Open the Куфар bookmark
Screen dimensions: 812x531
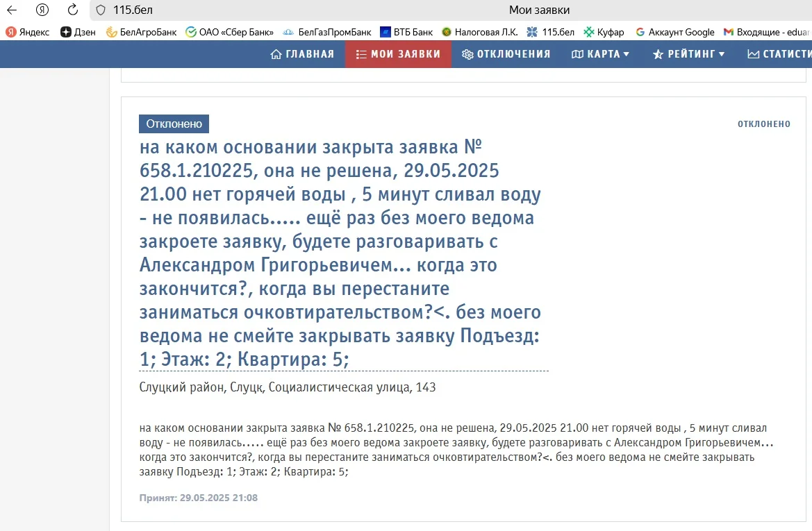tap(604, 32)
